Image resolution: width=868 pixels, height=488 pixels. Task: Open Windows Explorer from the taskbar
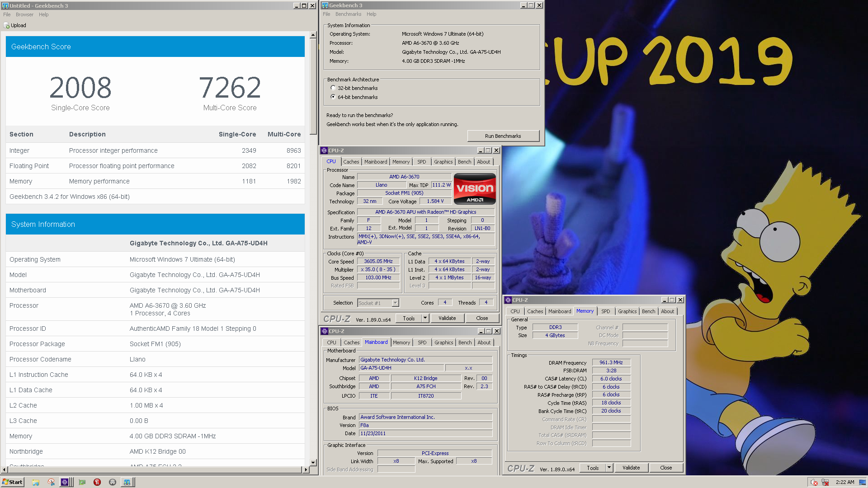coord(36,482)
